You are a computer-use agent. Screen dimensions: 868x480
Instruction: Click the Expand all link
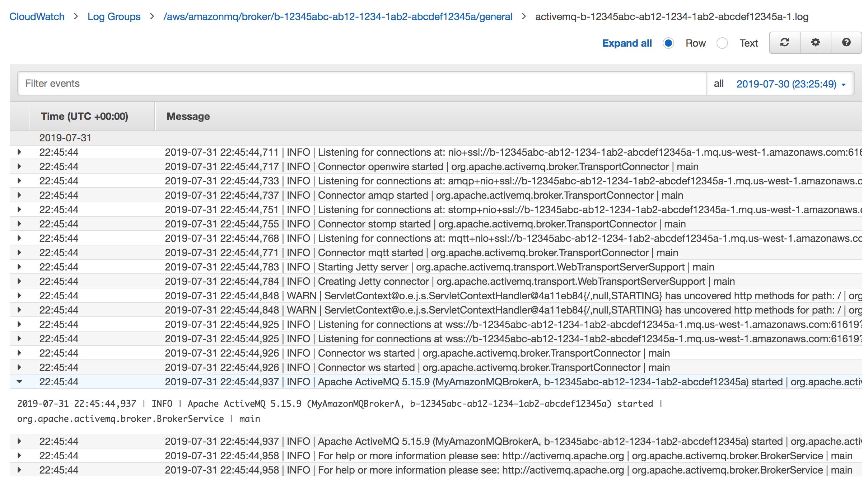(x=627, y=43)
